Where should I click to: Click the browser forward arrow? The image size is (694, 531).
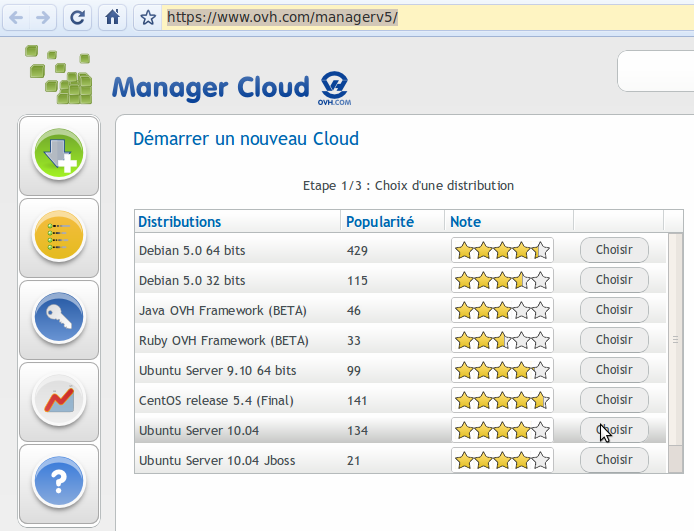pyautogui.click(x=43, y=18)
